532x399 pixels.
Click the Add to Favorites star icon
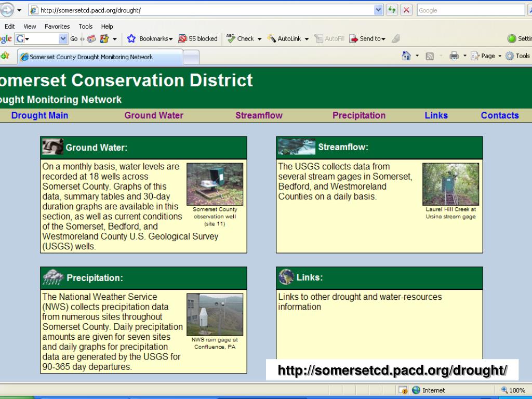(x=5, y=56)
